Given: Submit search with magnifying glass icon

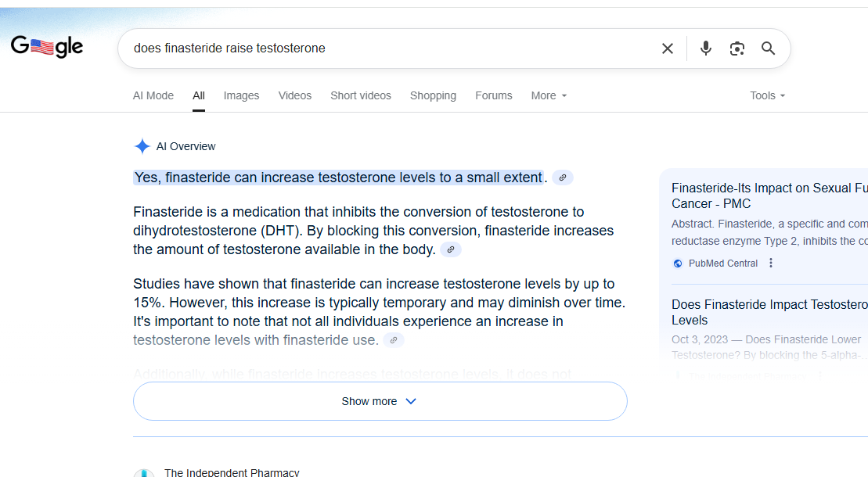Looking at the screenshot, I should (768, 48).
